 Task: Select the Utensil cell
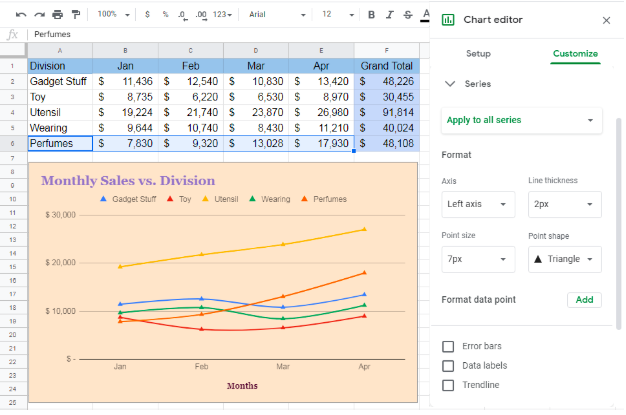(x=60, y=113)
